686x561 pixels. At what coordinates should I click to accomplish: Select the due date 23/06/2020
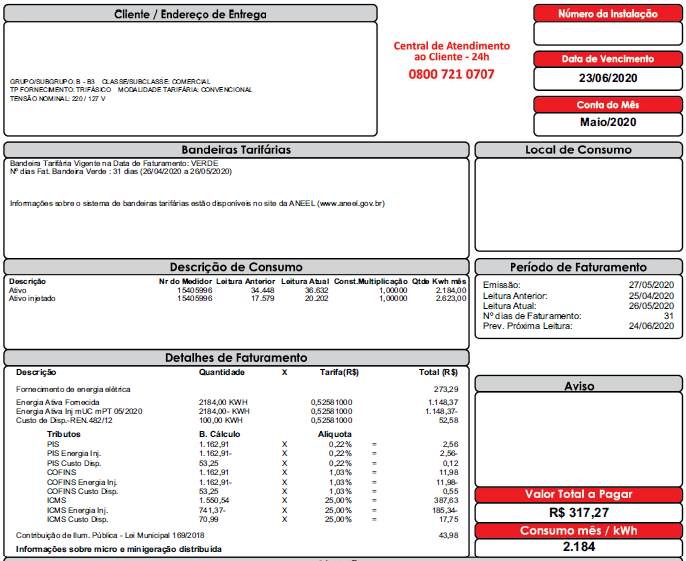[x=608, y=78]
